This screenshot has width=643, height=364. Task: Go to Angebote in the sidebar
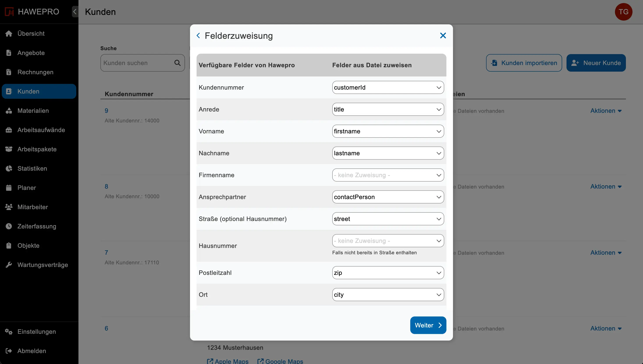pyautogui.click(x=31, y=53)
